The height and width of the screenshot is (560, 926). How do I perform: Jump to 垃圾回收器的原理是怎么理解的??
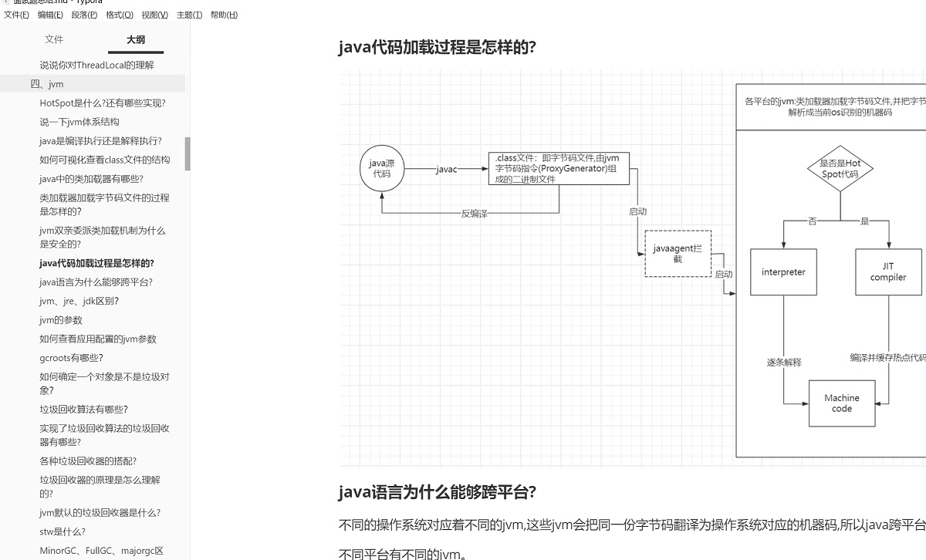coord(100,487)
